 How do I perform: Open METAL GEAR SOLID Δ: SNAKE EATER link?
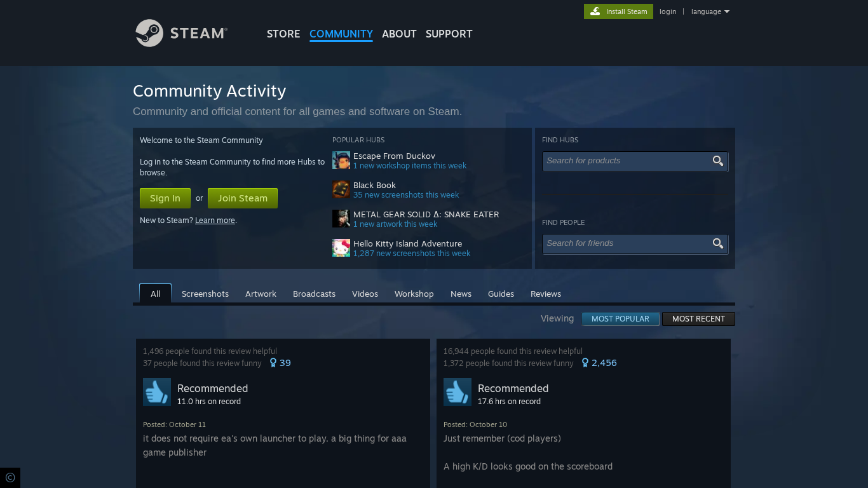click(426, 214)
